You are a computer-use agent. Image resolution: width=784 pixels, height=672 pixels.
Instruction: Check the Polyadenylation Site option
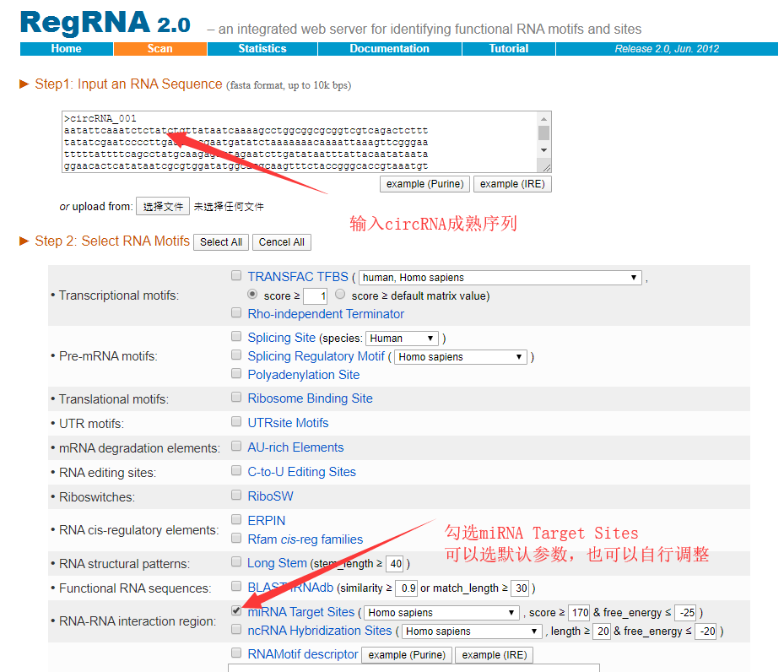(x=236, y=374)
